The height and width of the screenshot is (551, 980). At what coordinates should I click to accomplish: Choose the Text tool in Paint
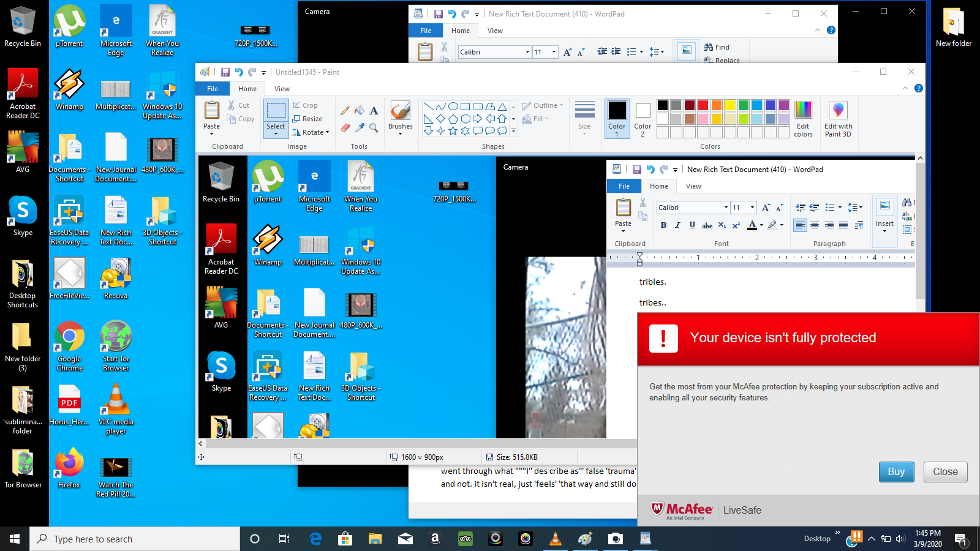pos(374,111)
